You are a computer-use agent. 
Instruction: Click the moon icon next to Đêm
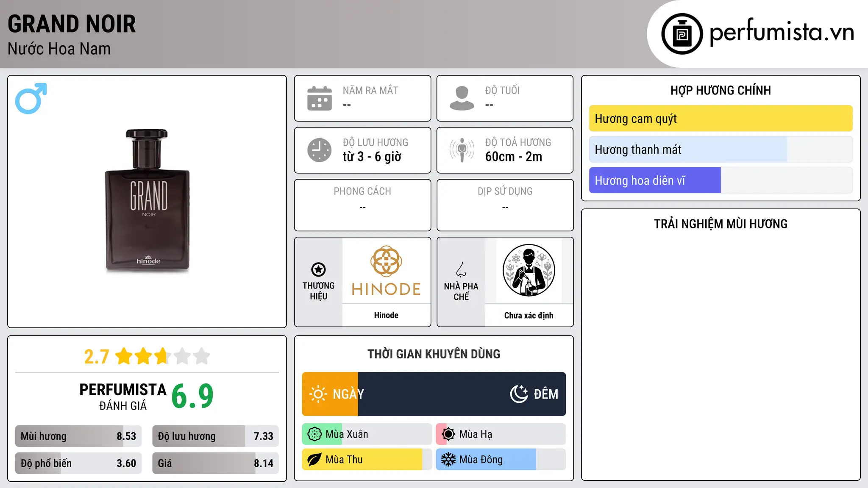pos(519,394)
